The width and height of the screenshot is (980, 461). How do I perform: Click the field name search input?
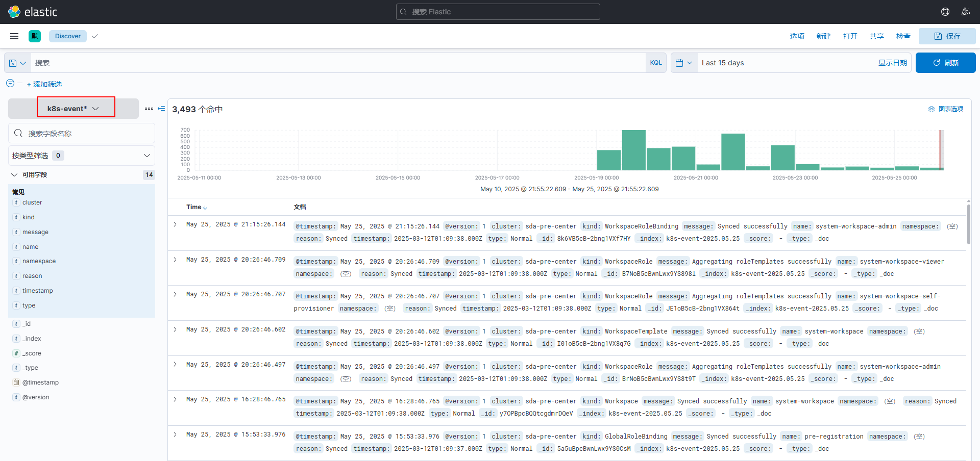[x=82, y=133]
